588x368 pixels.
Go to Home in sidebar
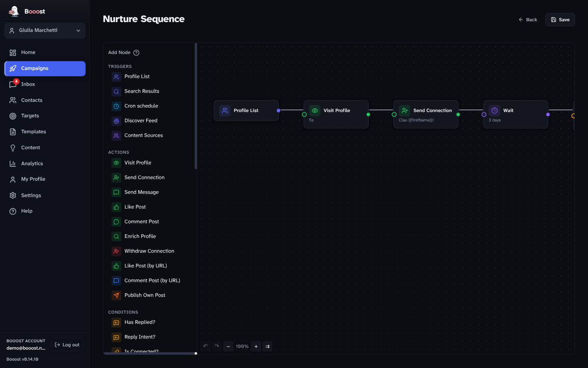point(45,52)
